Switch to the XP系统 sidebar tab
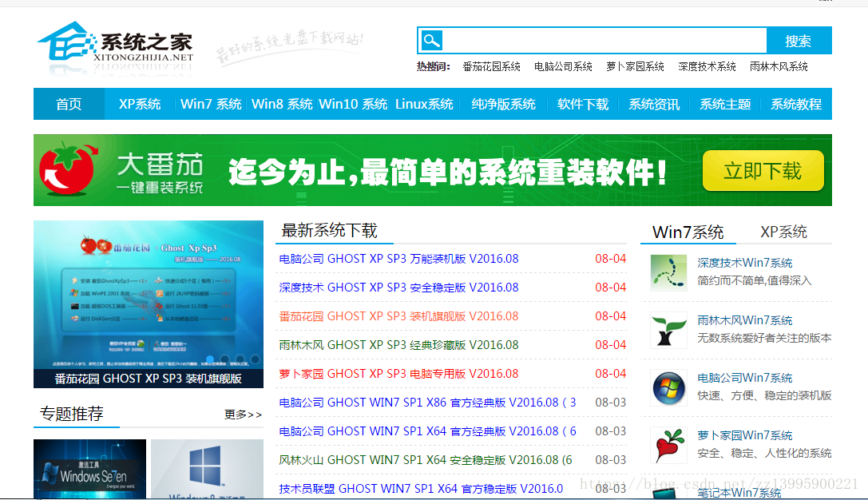Screen dimensions: 868x500 click(783, 232)
